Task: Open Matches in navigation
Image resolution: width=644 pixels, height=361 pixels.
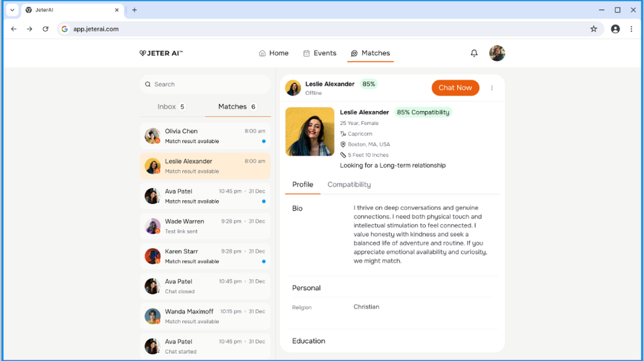Action: tap(370, 53)
